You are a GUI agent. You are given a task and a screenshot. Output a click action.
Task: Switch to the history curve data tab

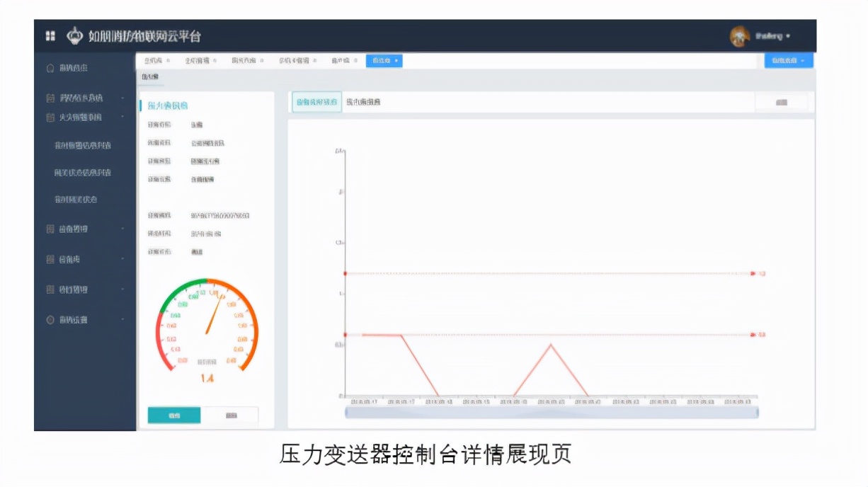pos(364,101)
